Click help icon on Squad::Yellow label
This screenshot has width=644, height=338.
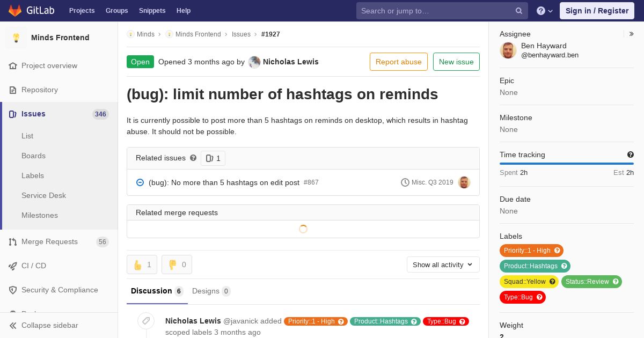(552, 282)
